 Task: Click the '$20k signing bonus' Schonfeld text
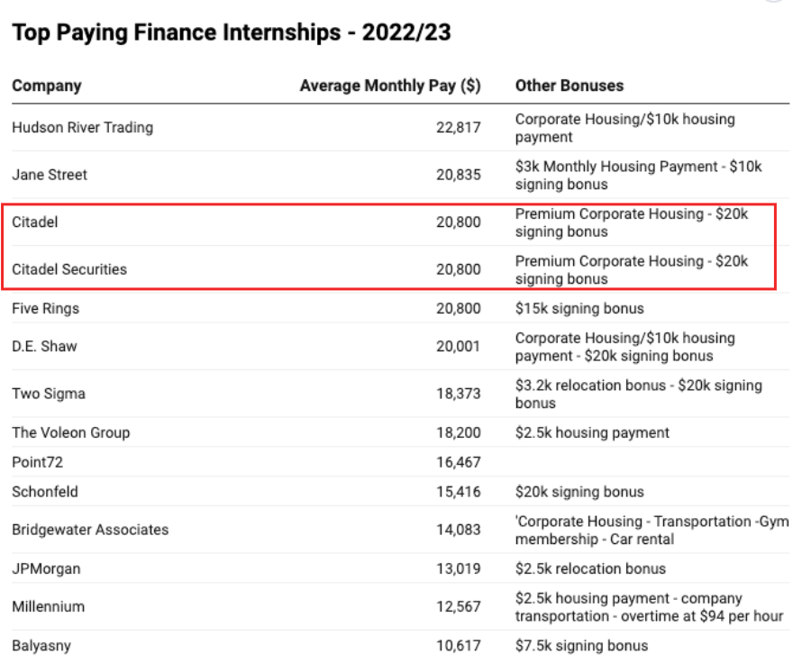click(579, 492)
